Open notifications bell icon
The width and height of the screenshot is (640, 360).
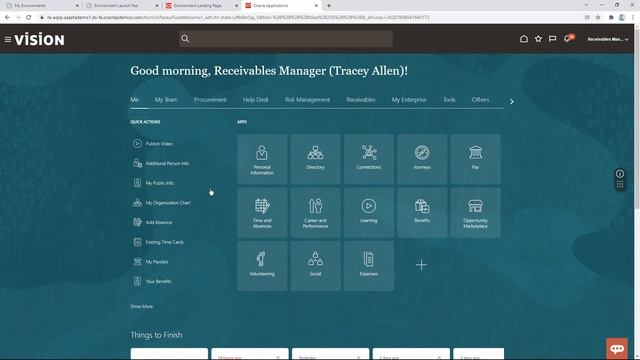click(x=567, y=39)
